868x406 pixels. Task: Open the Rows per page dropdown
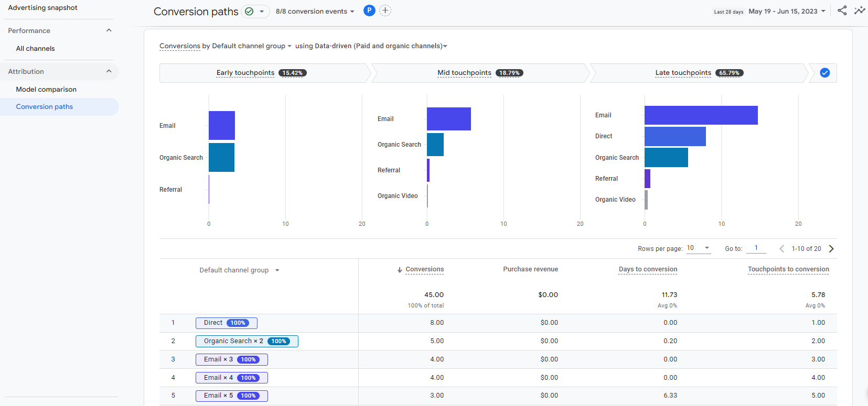coord(699,248)
